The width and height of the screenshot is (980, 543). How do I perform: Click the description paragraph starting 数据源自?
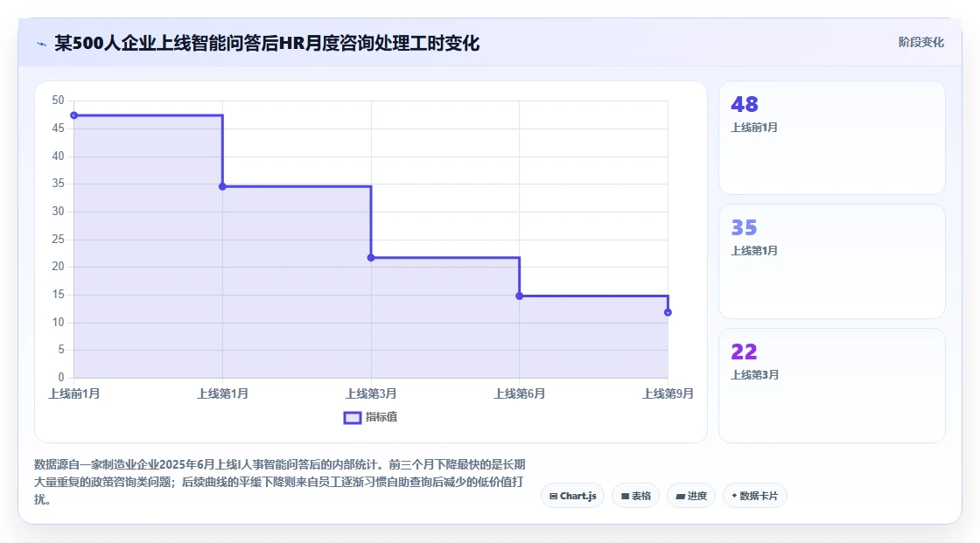click(279, 482)
